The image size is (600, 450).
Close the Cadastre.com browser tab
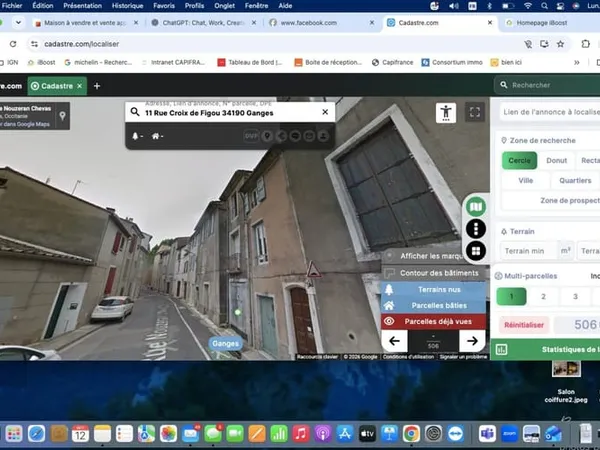tap(490, 23)
